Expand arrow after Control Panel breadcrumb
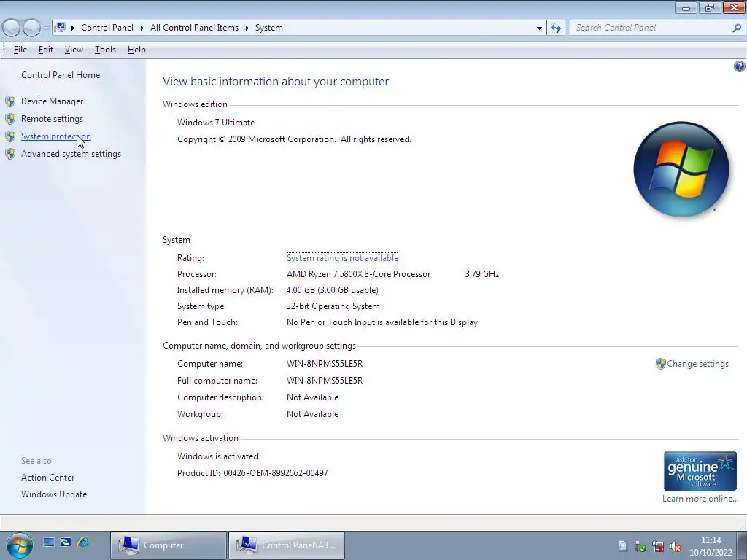 (142, 28)
